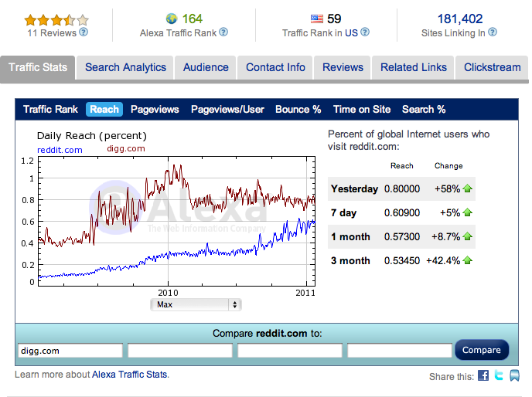Click the green up arrow in 3 month row
The height and width of the screenshot is (397, 532).
467,260
